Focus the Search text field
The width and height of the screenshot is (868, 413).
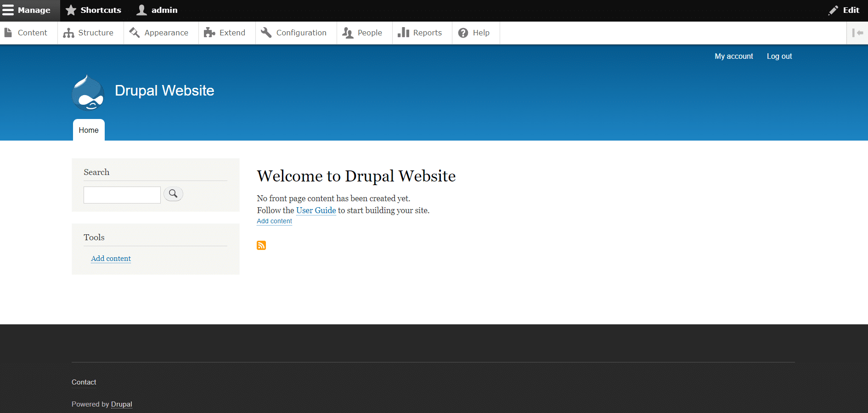122,195
